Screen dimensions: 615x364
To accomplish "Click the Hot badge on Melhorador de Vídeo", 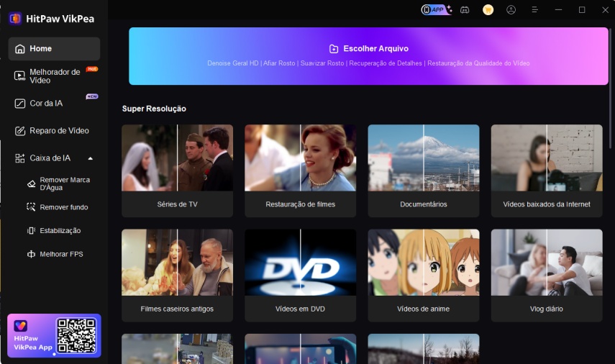I will tap(92, 69).
